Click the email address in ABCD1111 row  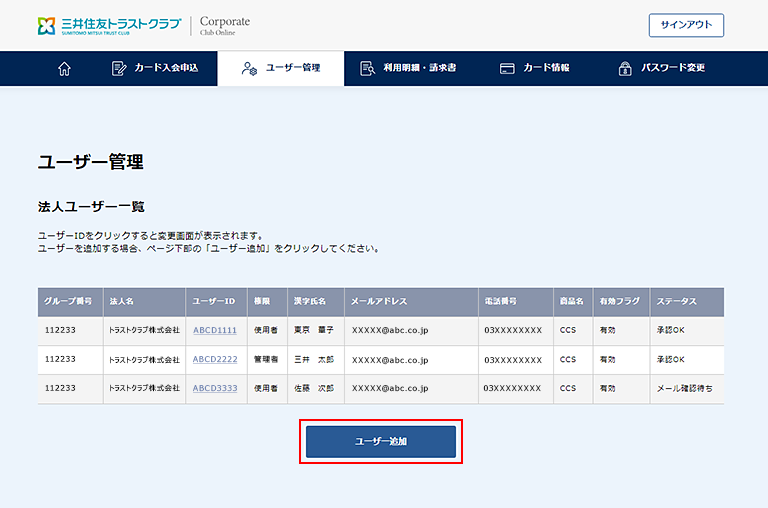tap(390, 330)
